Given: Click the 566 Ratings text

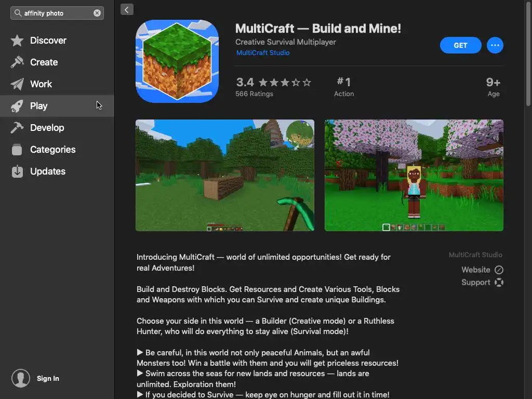Looking at the screenshot, I should click(254, 94).
